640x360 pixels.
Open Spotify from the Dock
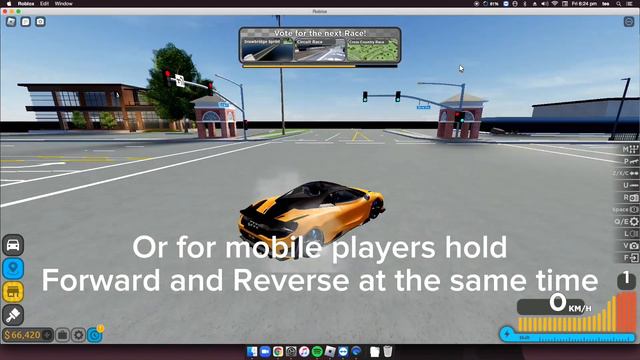tap(317, 351)
